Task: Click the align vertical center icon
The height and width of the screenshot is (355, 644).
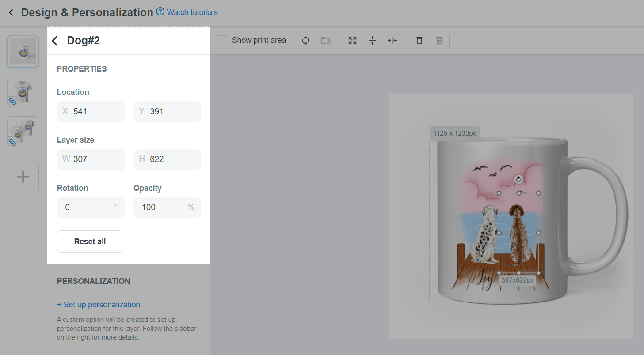Action: point(372,41)
